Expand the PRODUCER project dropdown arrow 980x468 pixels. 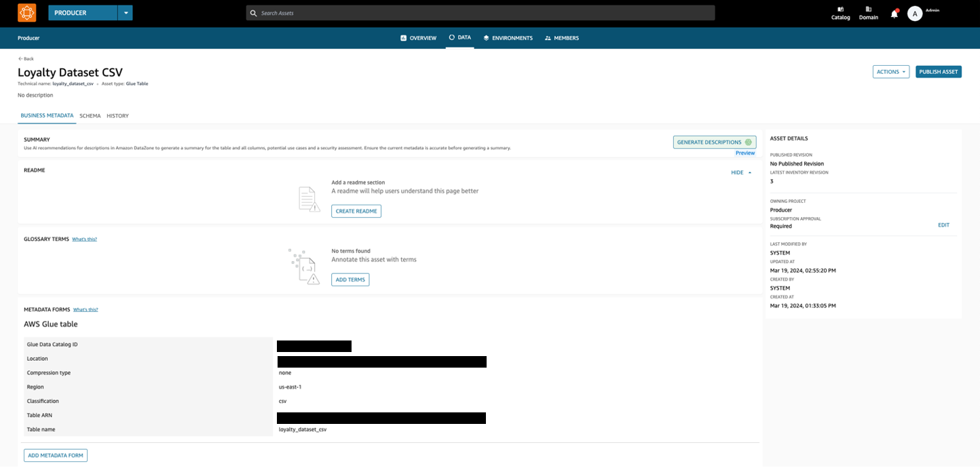tap(125, 13)
